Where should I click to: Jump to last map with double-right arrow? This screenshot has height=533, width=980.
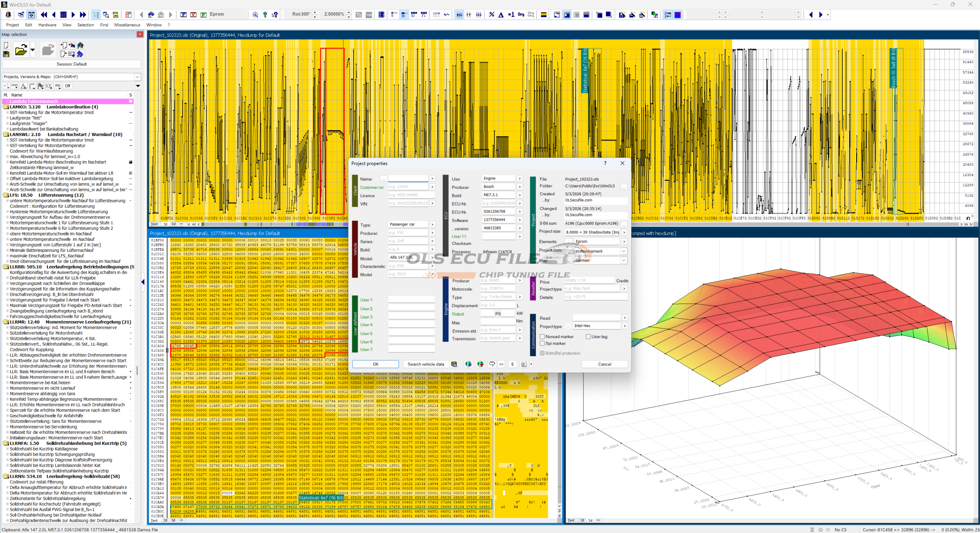pyautogui.click(x=83, y=15)
